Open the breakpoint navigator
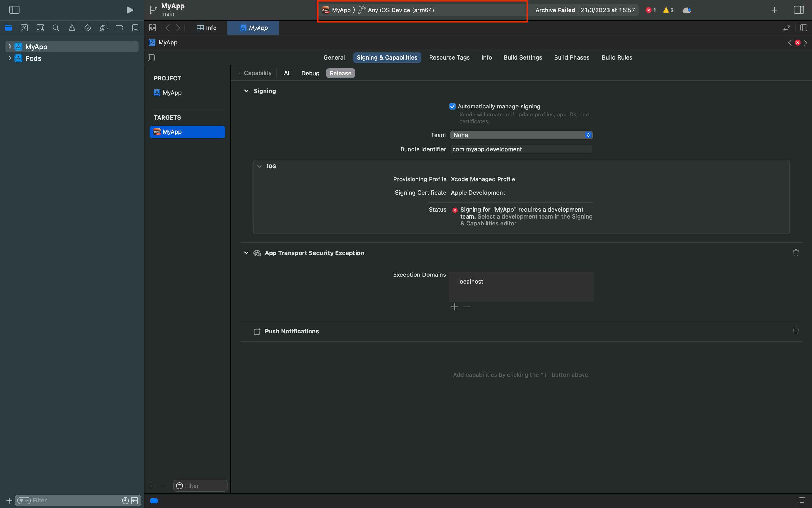Screen dimensions: 812x508 coord(119,28)
